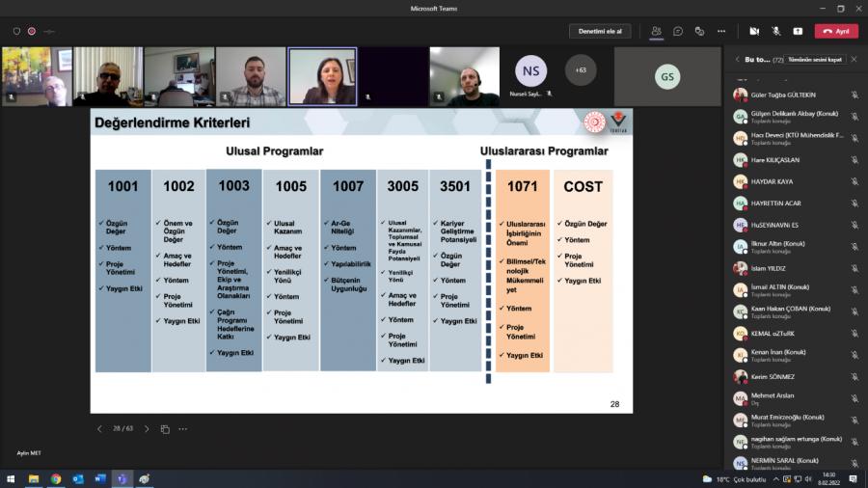868x488 pixels.
Task: Open the participants panel icon
Action: click(x=657, y=31)
